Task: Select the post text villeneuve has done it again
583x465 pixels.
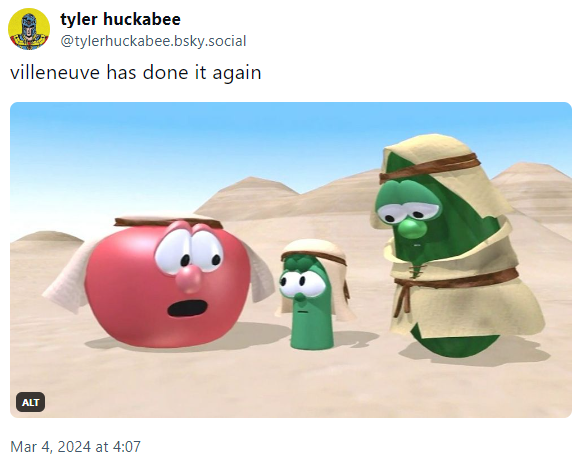Action: 136,72
